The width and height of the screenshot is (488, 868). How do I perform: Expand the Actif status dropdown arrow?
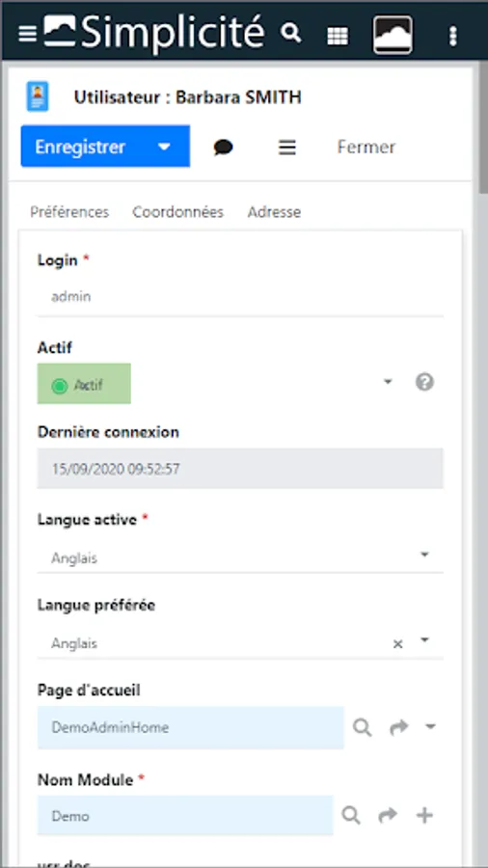click(x=388, y=382)
